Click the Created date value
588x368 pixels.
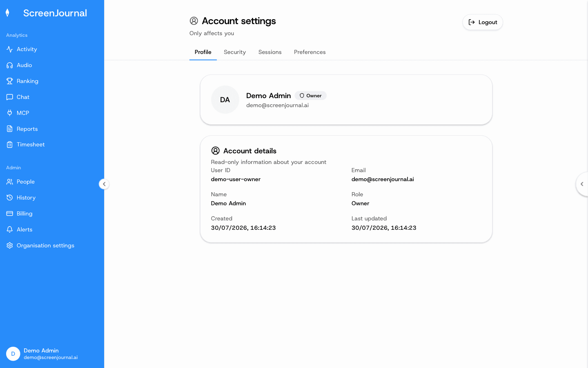tap(243, 228)
